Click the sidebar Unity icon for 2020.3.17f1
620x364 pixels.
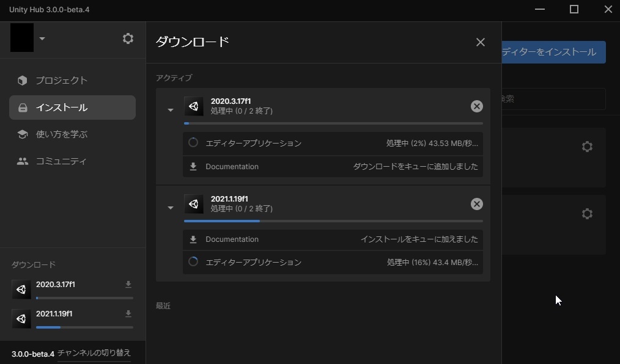21,289
